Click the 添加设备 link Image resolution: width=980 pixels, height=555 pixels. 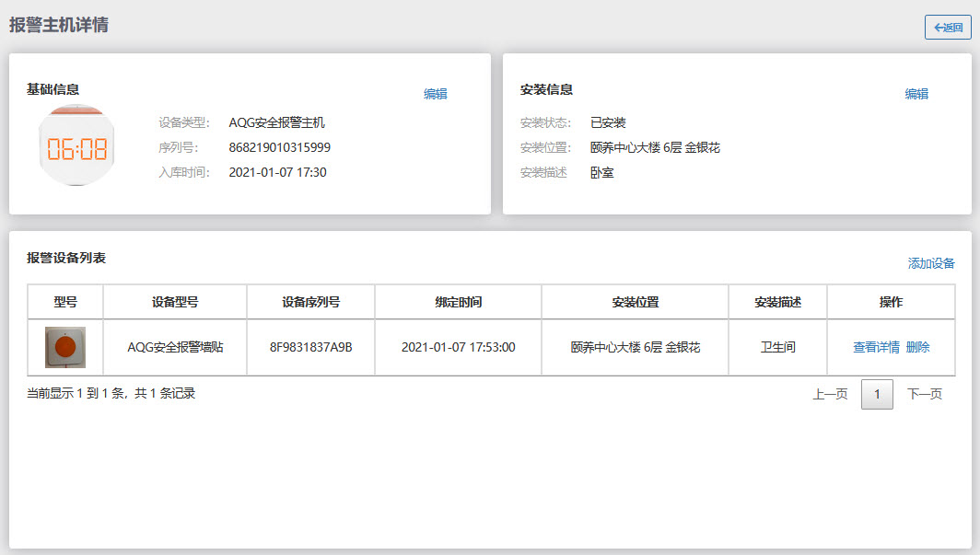(x=931, y=263)
